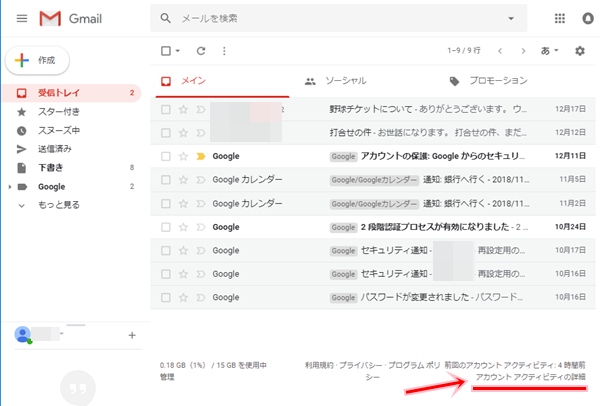The height and width of the screenshot is (406, 600).
Task: Check the 11月5日 Google カレンダー email
Action: [x=166, y=180]
